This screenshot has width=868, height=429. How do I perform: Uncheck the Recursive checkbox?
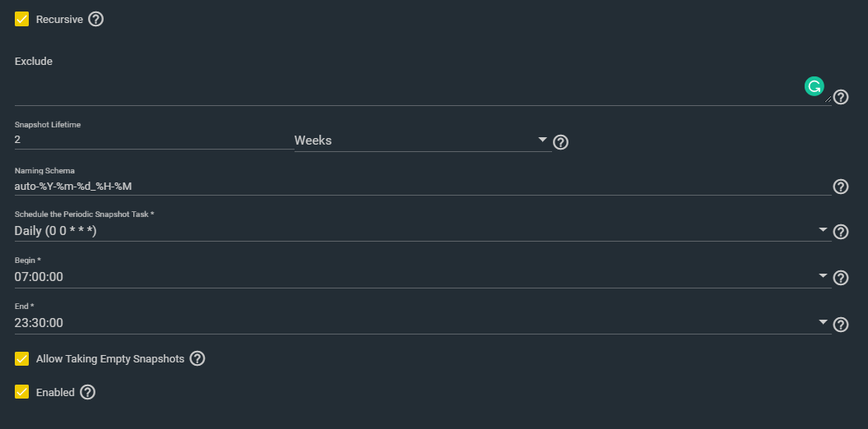click(x=21, y=20)
